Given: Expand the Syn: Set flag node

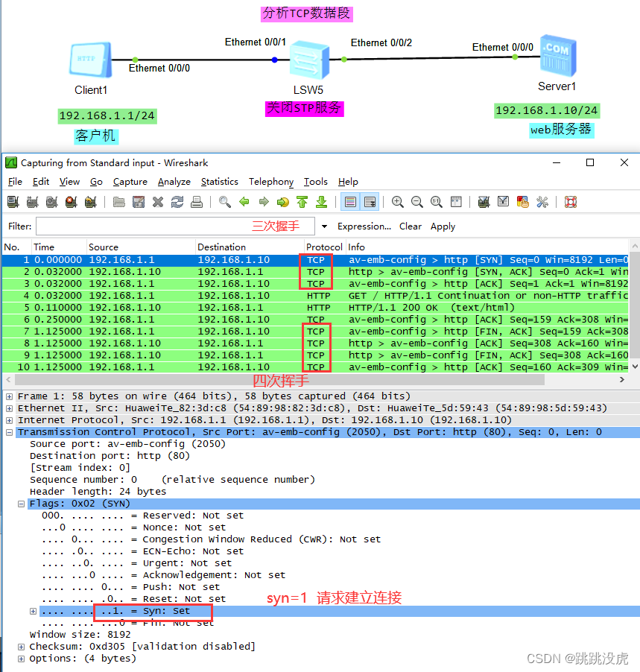Looking at the screenshot, I should coord(33,611).
